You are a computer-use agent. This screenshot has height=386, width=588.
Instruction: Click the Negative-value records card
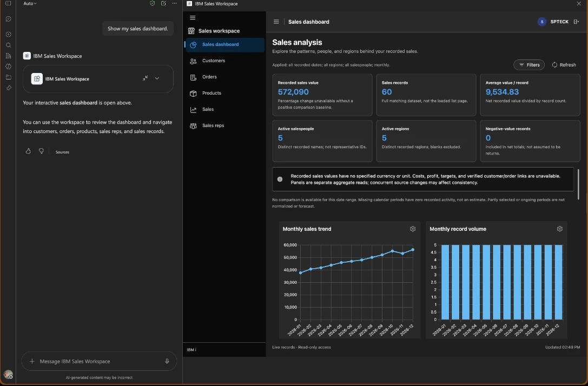530,141
